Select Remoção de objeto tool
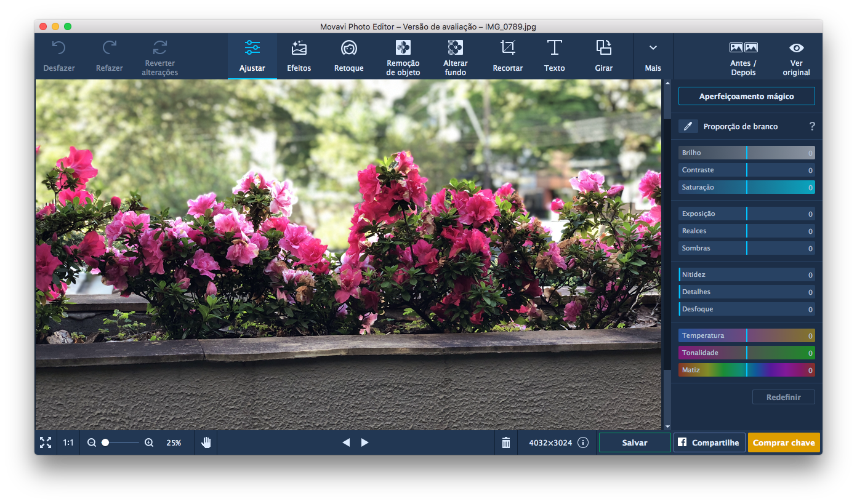The height and width of the screenshot is (504, 857). coord(403,57)
